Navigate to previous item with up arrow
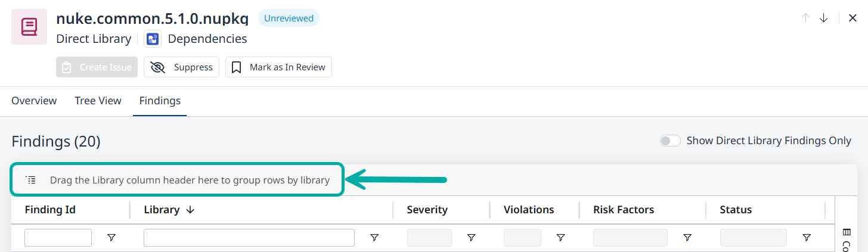 [x=805, y=18]
